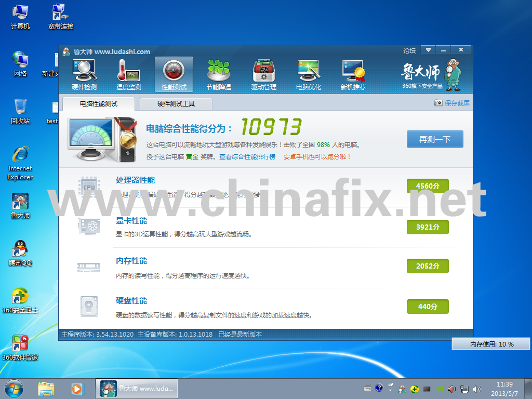Click the 主设备库版本: 1.0.13.1018 status text
Image resolution: width=532 pixels, height=399 pixels.
175,334
